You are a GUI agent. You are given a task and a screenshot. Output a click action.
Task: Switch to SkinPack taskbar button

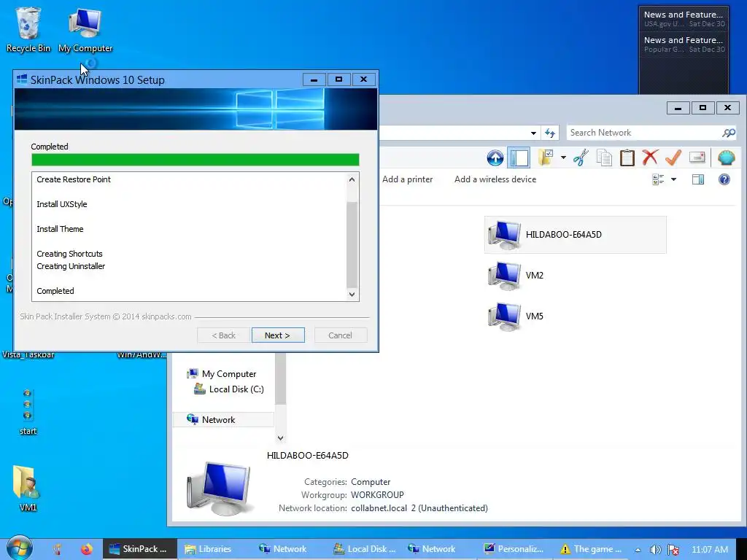click(139, 549)
